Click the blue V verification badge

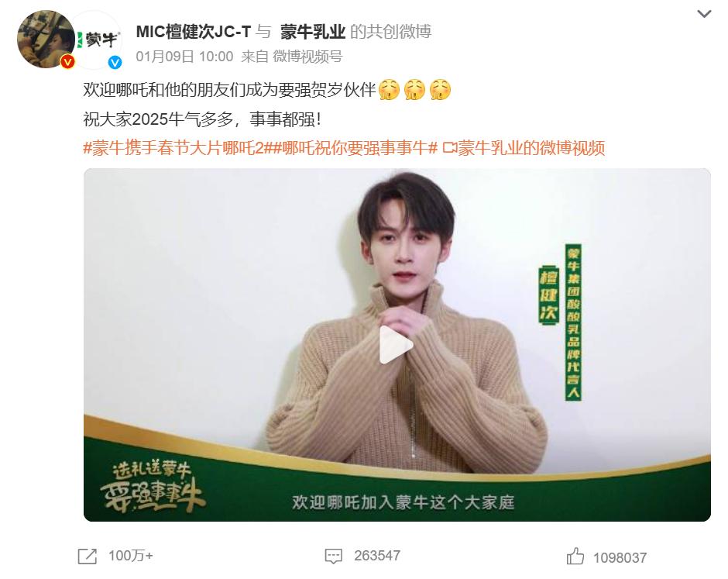115,62
